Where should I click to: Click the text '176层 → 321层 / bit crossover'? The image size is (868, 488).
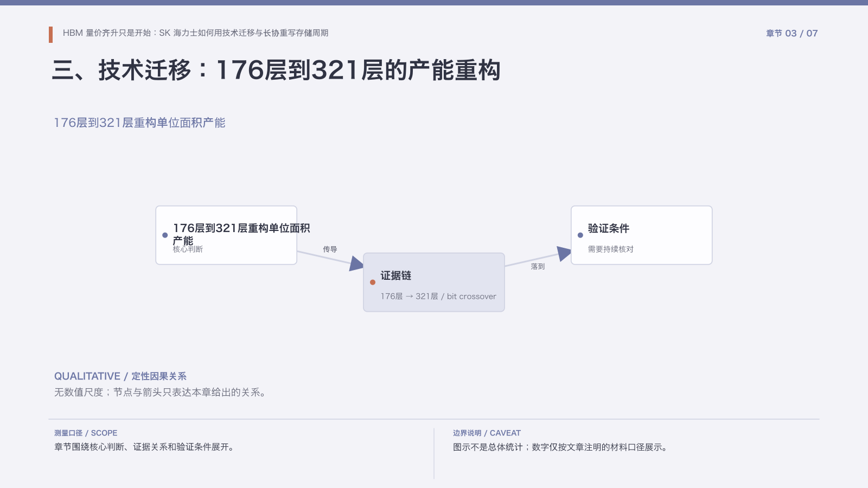coord(438,296)
